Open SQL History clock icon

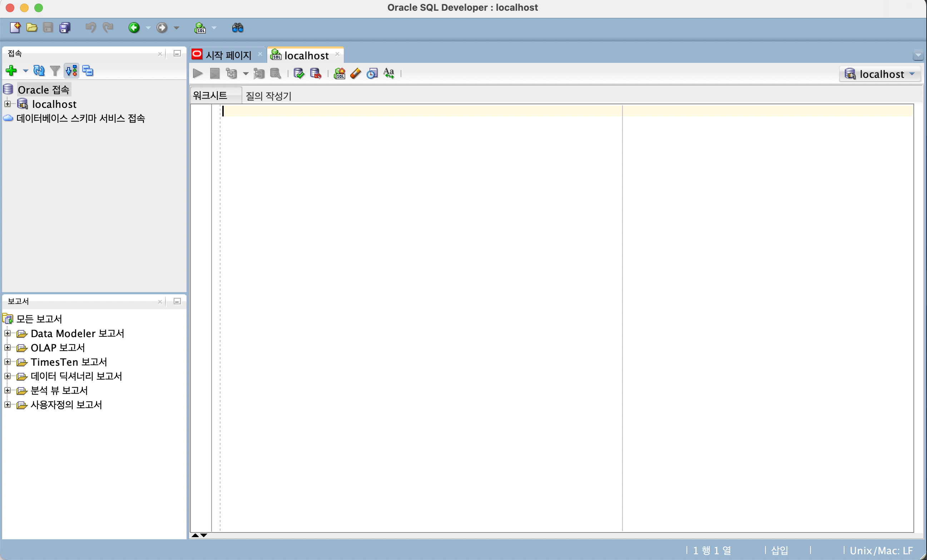pyautogui.click(x=372, y=73)
